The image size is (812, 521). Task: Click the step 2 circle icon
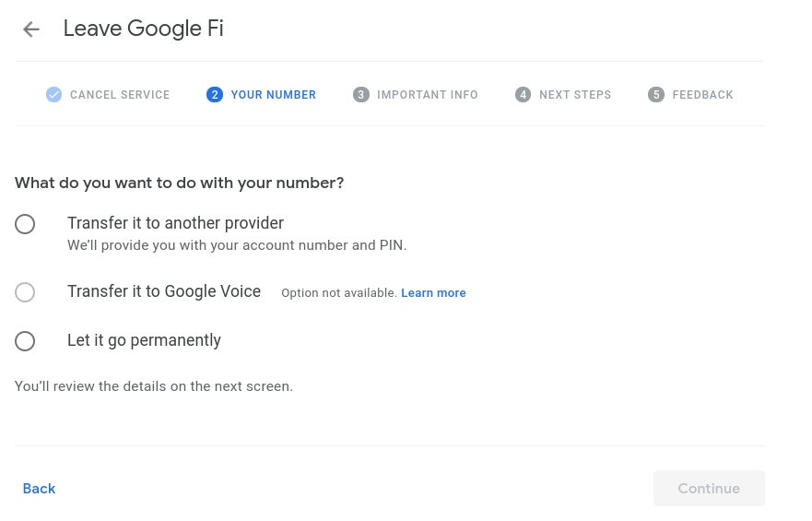215,95
